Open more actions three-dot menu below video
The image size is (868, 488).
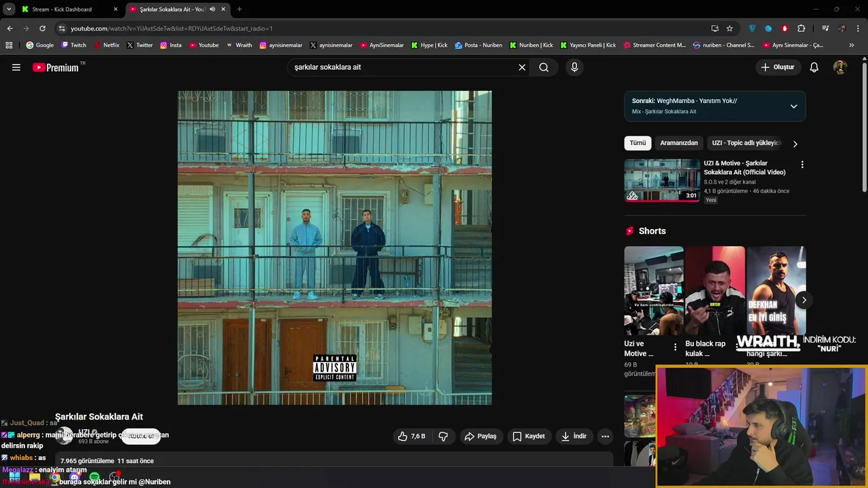[x=606, y=436]
